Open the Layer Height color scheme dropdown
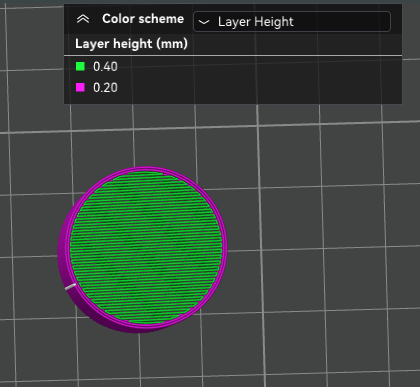This screenshot has width=420, height=387. tap(292, 22)
